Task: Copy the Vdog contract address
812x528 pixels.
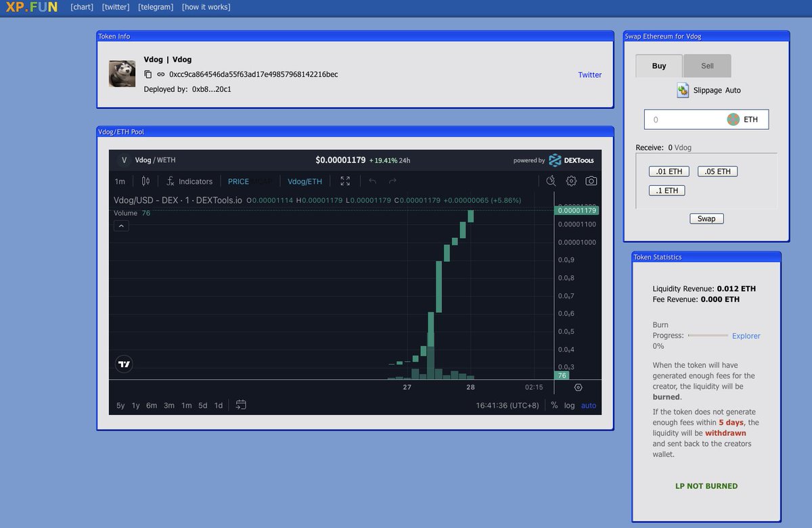Action: point(148,74)
